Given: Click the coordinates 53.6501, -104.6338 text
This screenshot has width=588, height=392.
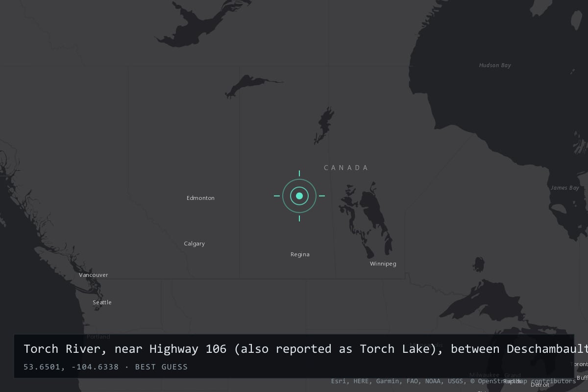Looking at the screenshot, I should (x=71, y=367).
